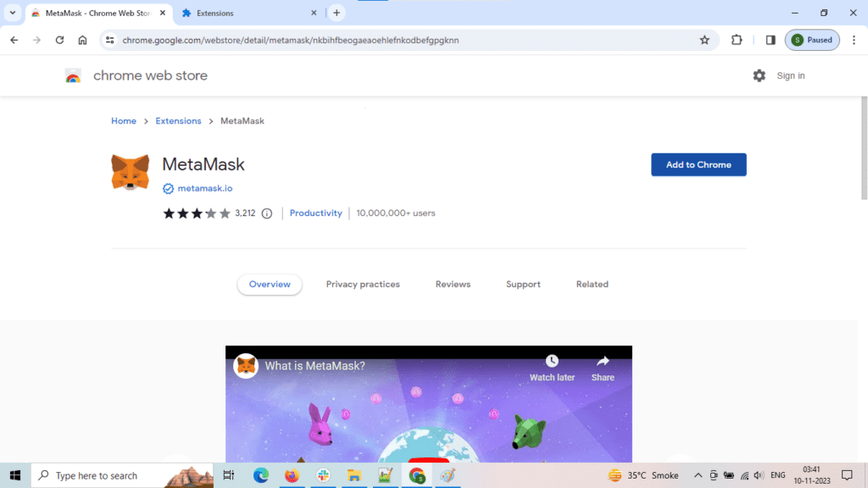Open Slack from the taskbar
Screen dimensions: 868x488
pyautogui.click(x=323, y=475)
